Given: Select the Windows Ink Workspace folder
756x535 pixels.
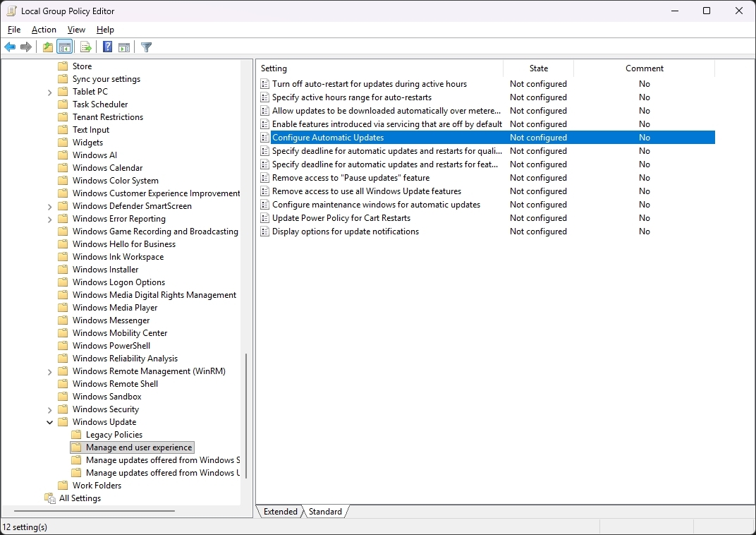Looking at the screenshot, I should point(118,257).
